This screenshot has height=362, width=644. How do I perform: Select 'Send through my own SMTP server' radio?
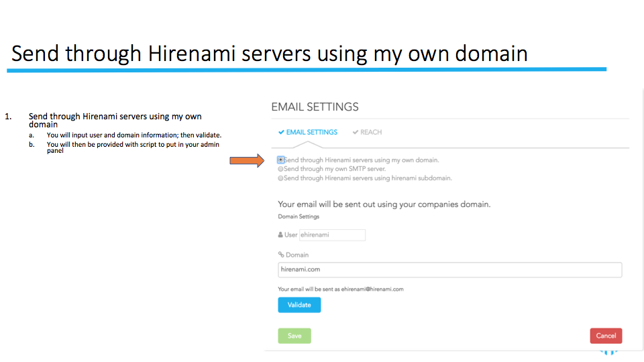pos(280,169)
